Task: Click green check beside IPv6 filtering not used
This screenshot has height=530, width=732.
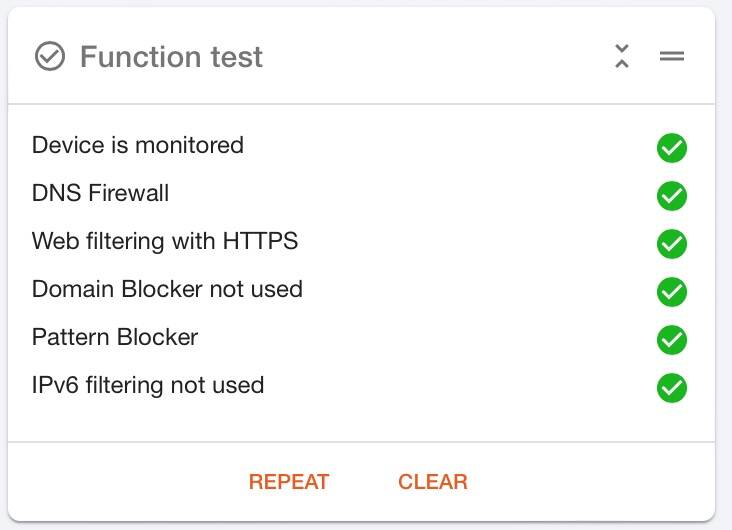Action: tap(672, 388)
